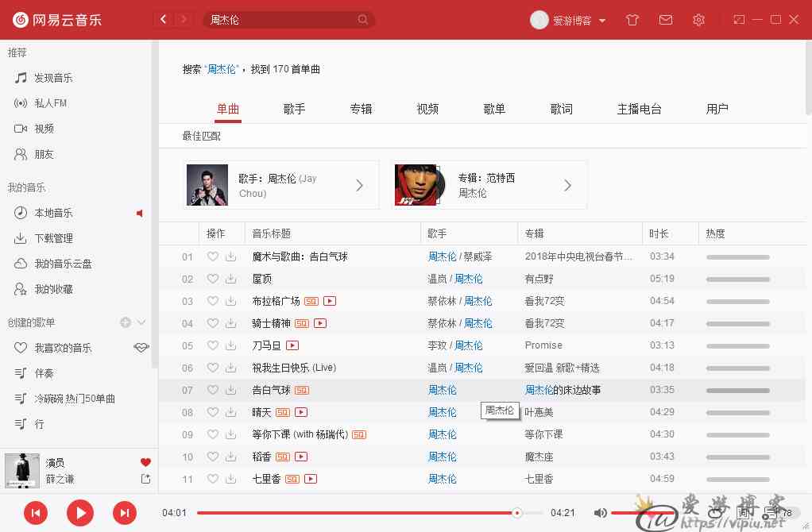Add new playlist with plus icon
The image size is (812, 532).
coord(126,322)
